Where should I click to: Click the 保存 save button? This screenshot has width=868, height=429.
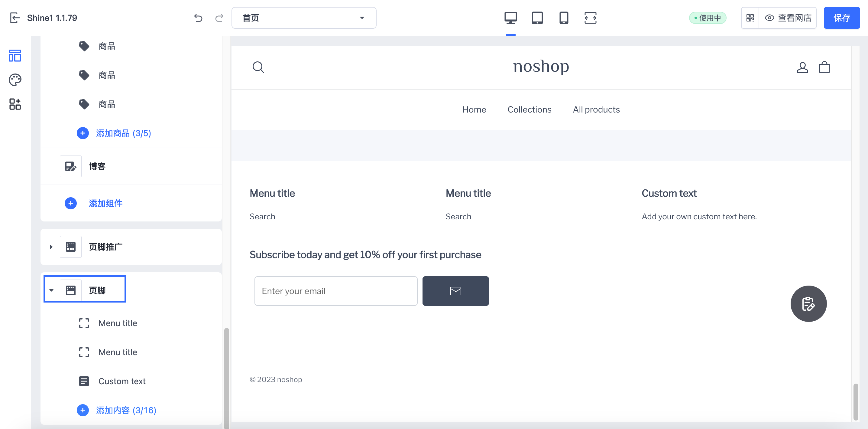[x=841, y=18]
